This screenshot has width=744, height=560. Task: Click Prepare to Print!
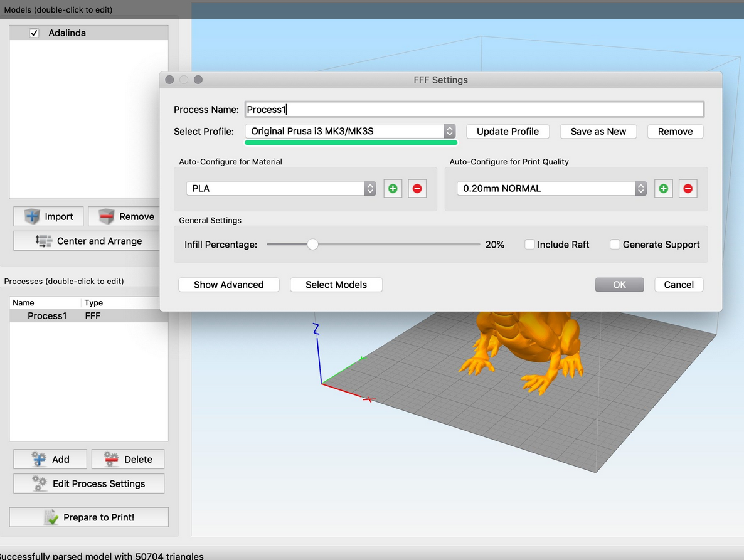point(88,517)
